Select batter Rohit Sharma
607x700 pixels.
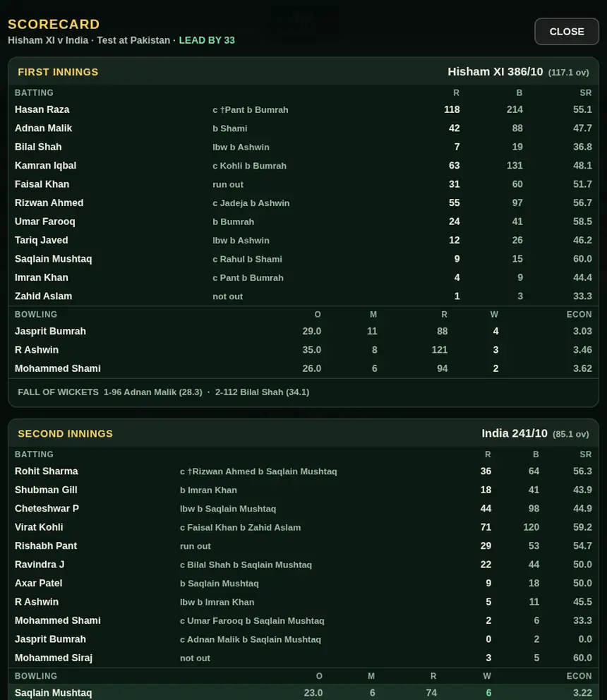pos(47,471)
